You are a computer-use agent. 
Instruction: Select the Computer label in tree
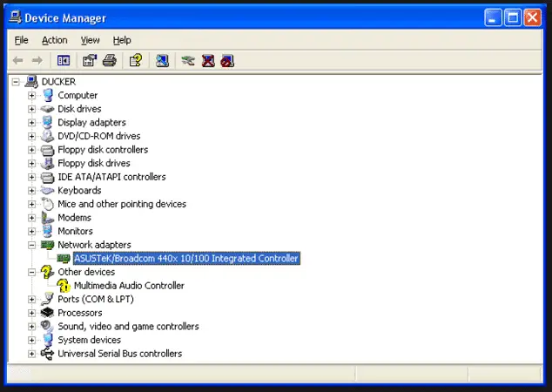pos(77,96)
